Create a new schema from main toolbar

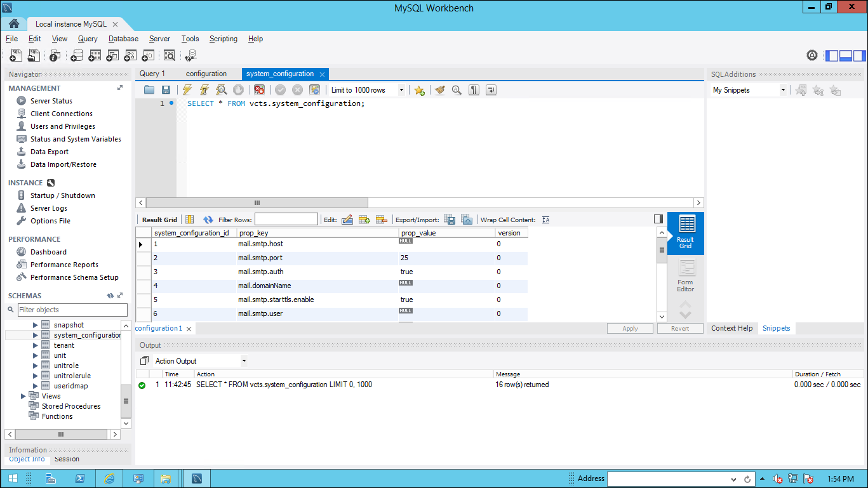click(77, 56)
